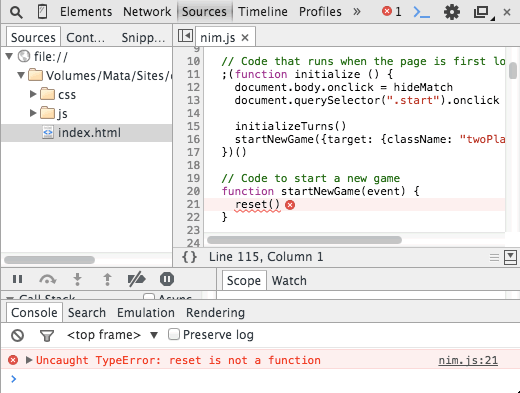
Task: Click the console input prompt
Action: tap(260, 379)
